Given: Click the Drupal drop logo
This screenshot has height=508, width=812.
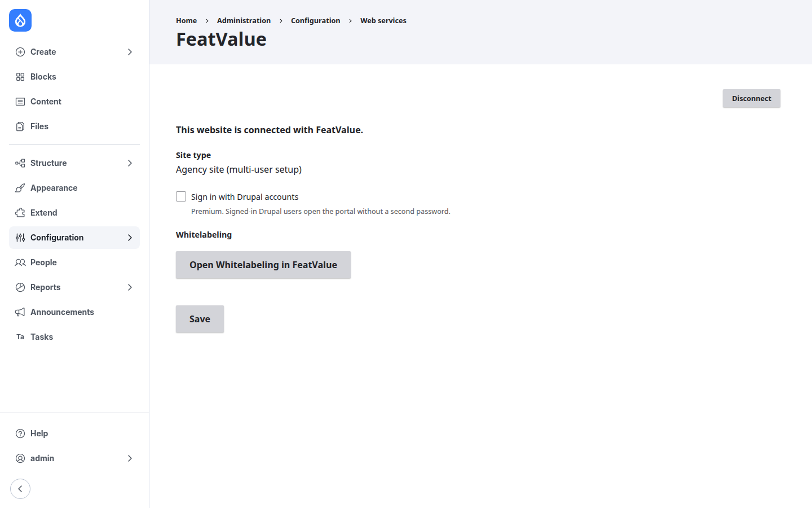Looking at the screenshot, I should pos(20,20).
